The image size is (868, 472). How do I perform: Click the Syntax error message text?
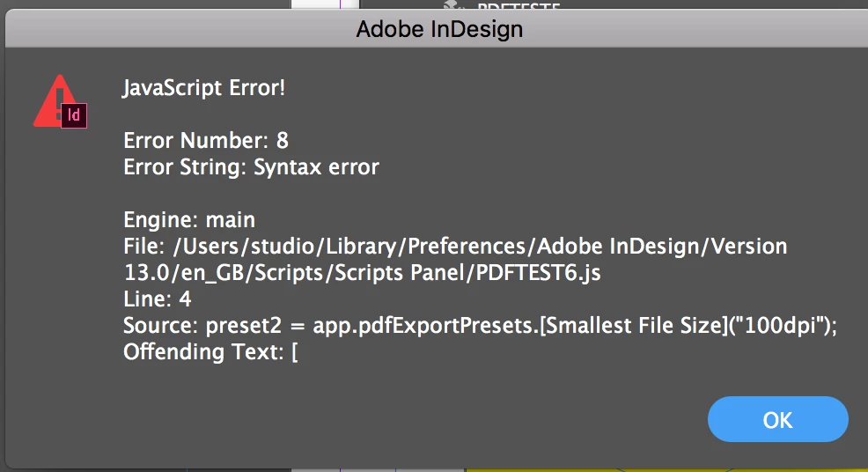tap(316, 166)
